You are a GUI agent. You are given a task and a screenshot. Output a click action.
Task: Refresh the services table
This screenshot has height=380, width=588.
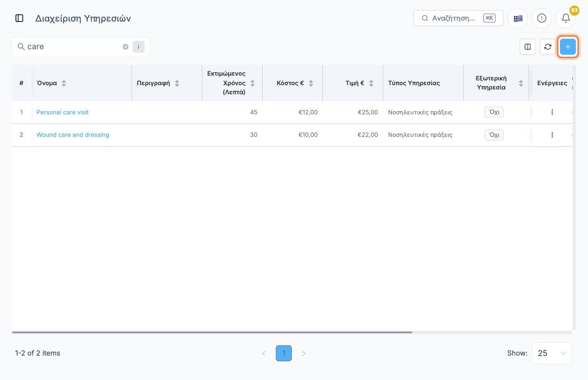[x=548, y=47]
